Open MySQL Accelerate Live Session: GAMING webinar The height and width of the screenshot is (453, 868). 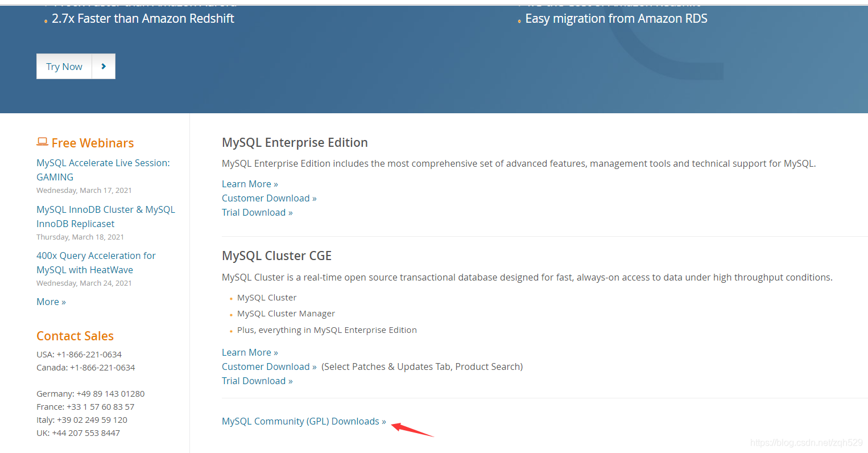click(103, 170)
